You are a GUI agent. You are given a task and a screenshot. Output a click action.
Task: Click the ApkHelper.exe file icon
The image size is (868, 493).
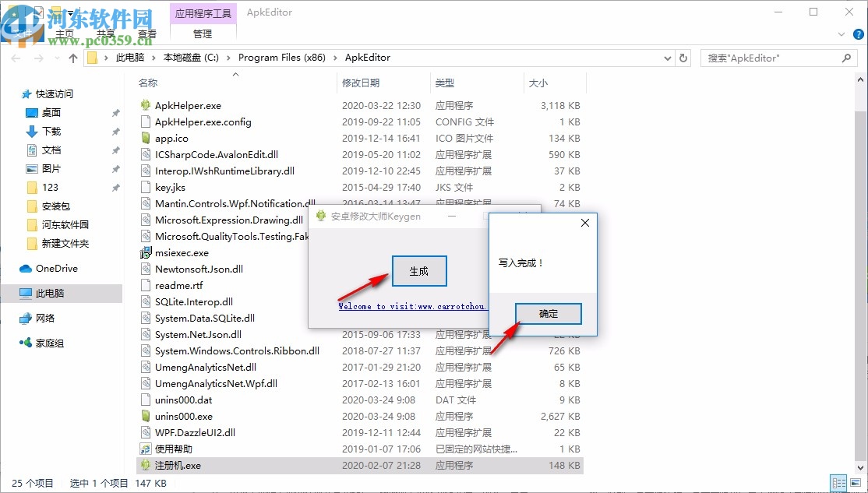pos(146,105)
